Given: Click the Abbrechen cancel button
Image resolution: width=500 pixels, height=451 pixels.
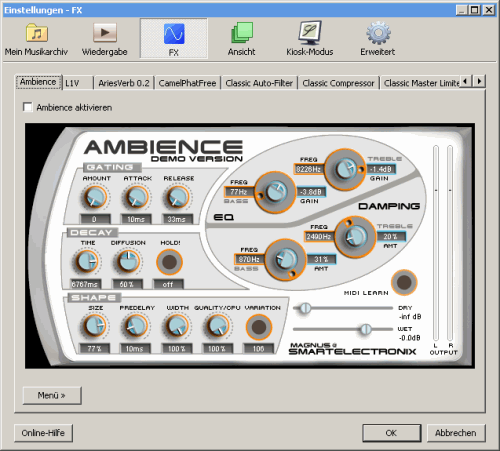Looking at the screenshot, I should 456,433.
